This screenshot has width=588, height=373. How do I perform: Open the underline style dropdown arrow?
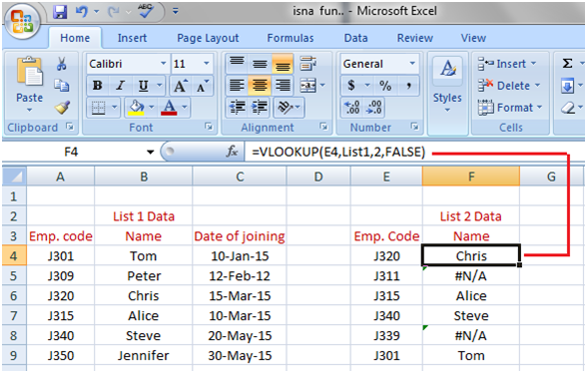[160, 86]
